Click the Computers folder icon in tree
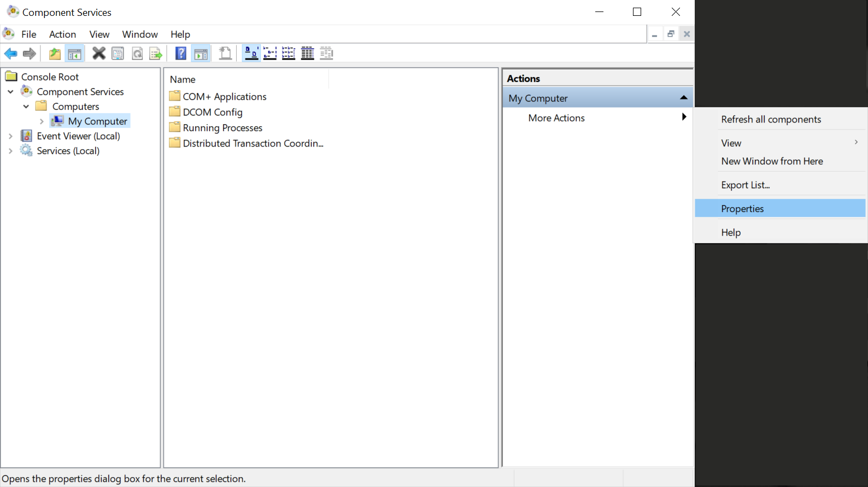 coord(42,105)
